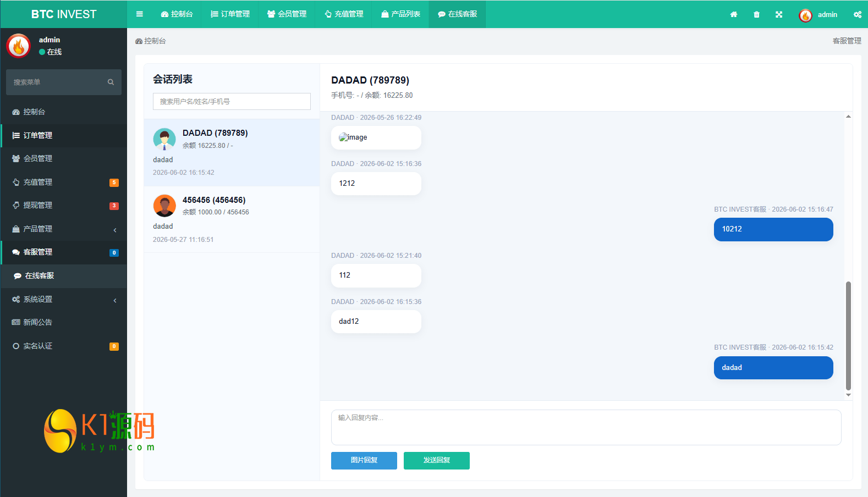Click the 系统设置 gears icon in sidebar

point(16,299)
